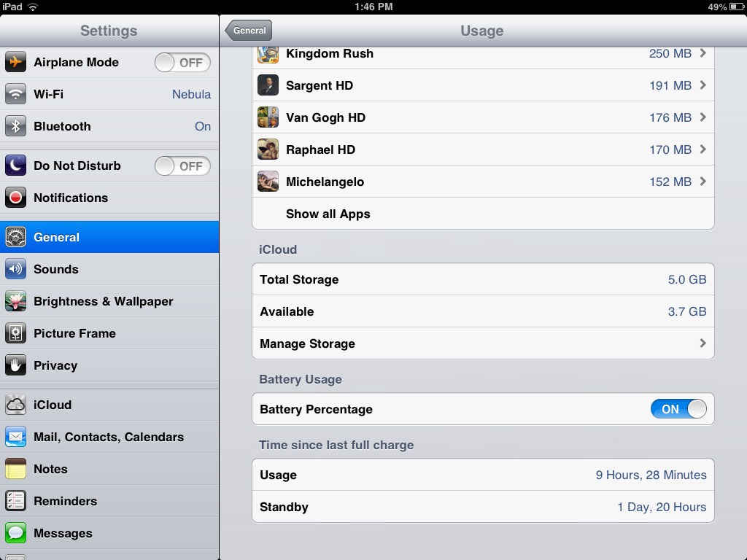Tap the Kingdom Rush app icon
This screenshot has height=560, width=747.
click(x=268, y=54)
